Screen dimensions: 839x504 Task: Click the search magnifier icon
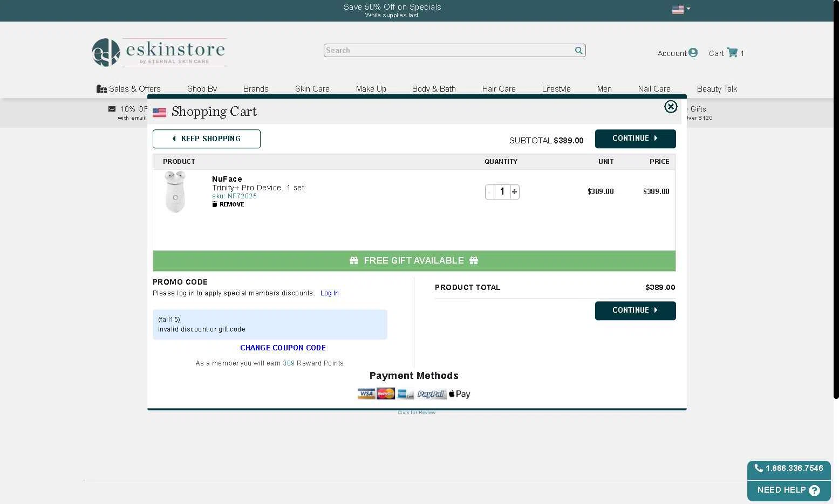coord(578,50)
